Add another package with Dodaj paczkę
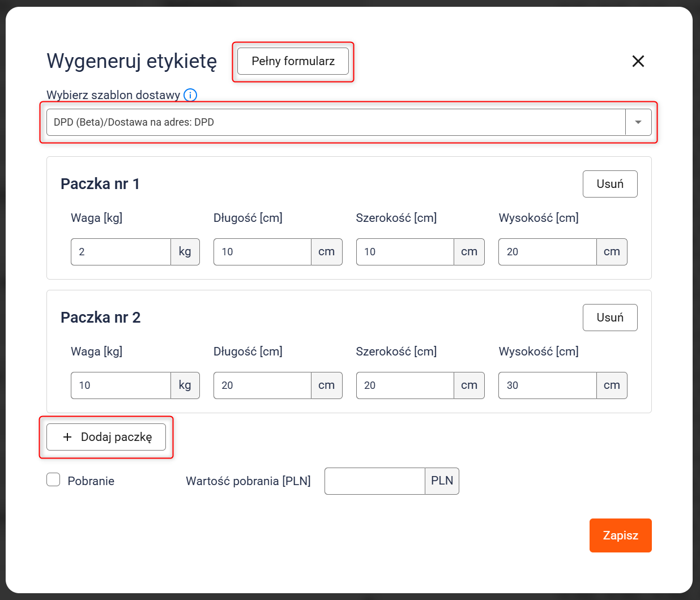 click(106, 437)
